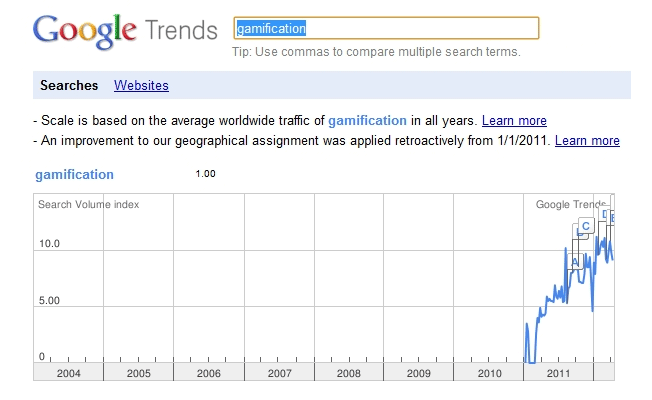Select 2007 on the chart timeline
This screenshot has height=400, width=652.
click(278, 373)
